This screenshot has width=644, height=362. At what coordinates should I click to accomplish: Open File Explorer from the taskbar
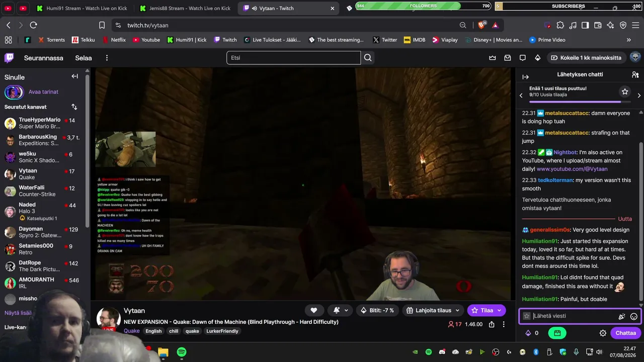click(163, 352)
